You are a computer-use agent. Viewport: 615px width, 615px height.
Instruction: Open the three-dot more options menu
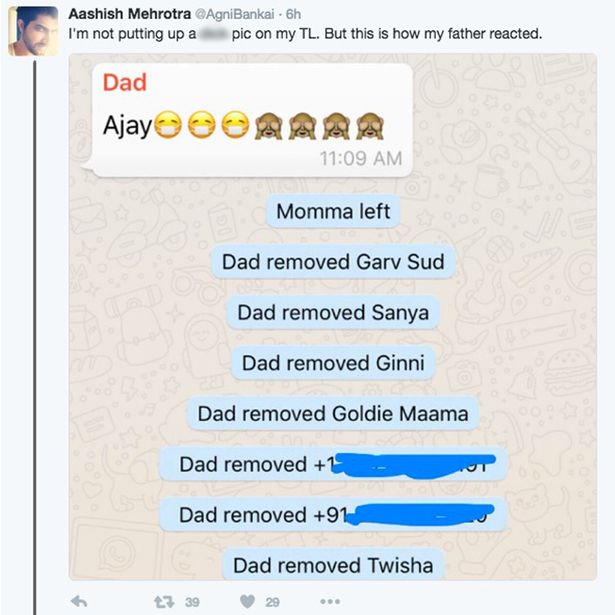click(329, 601)
